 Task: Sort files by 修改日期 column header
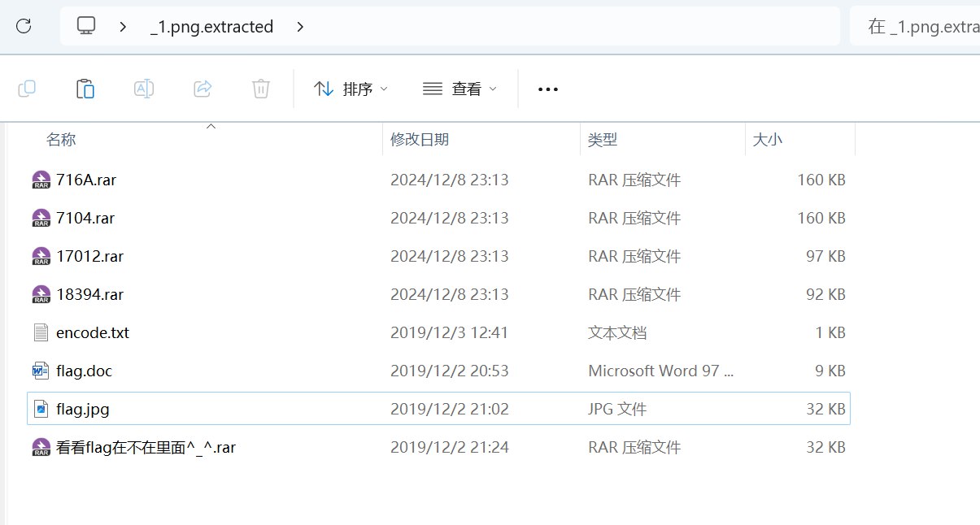420,140
